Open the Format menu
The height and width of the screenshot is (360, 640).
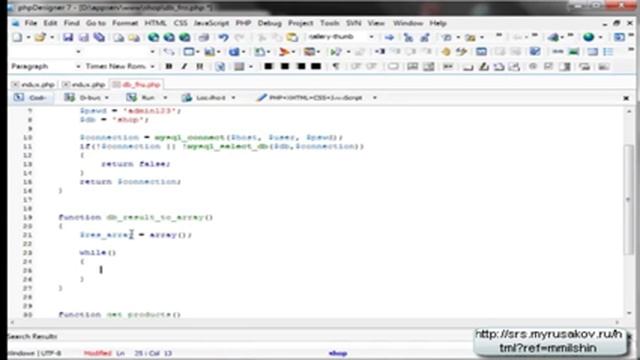pos(125,23)
